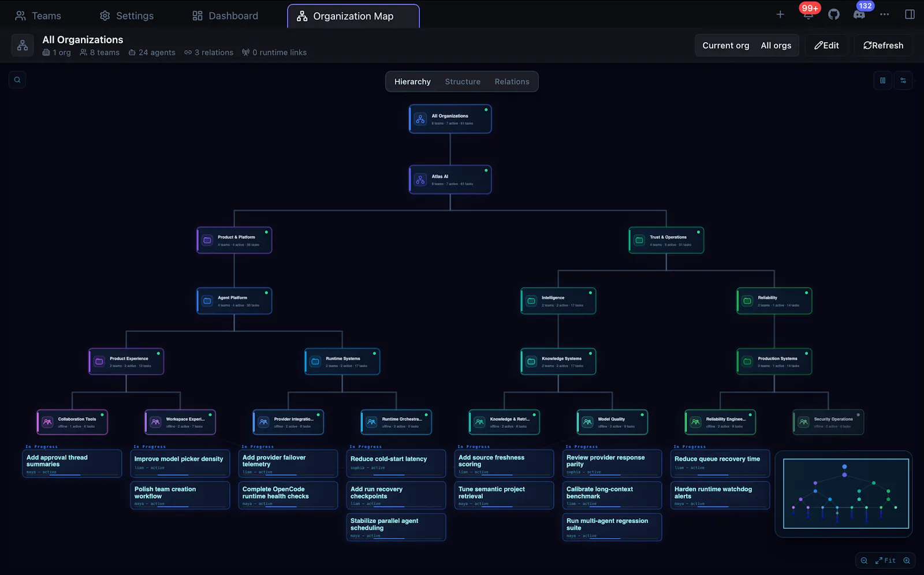The width and height of the screenshot is (924, 575).
Task: Click the Workspace Experience team icon
Action: 156,422
